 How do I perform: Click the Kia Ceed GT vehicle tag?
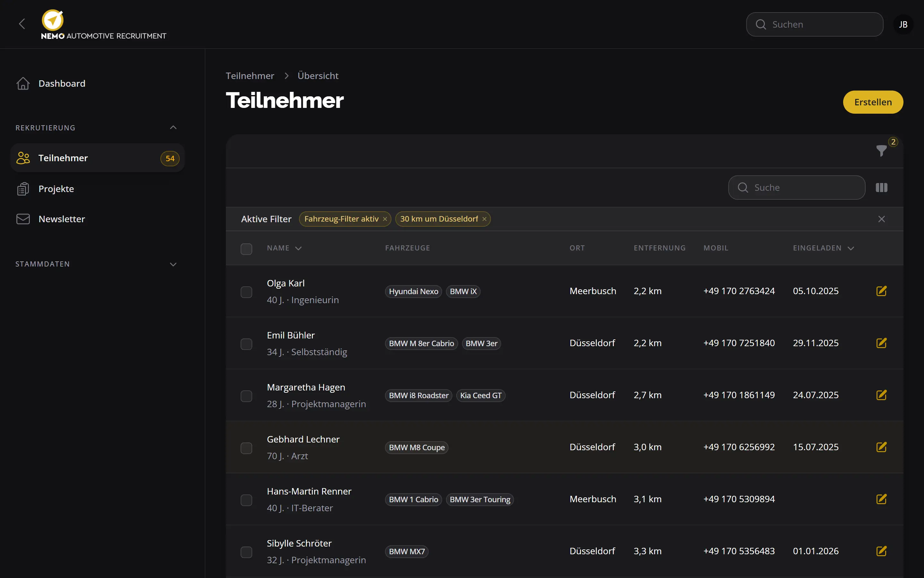coord(481,395)
